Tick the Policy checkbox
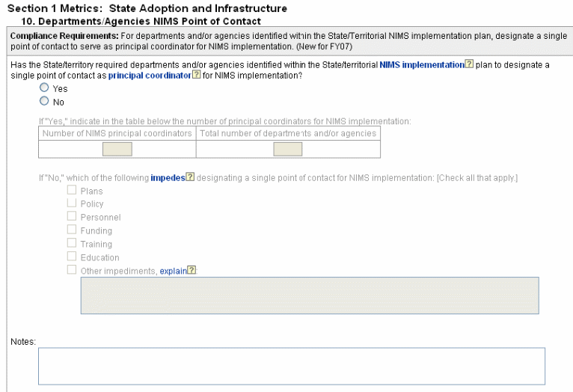573x392 pixels. [x=72, y=203]
